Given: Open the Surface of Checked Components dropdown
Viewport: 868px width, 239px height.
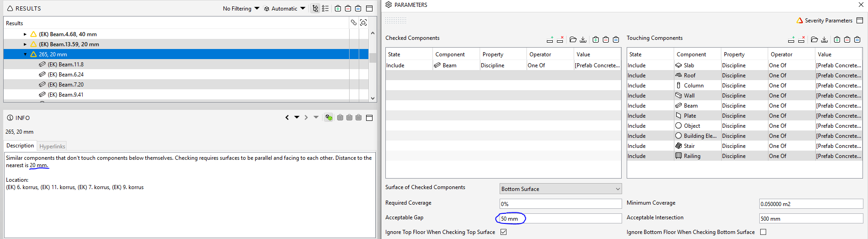Looking at the screenshot, I should [561, 189].
